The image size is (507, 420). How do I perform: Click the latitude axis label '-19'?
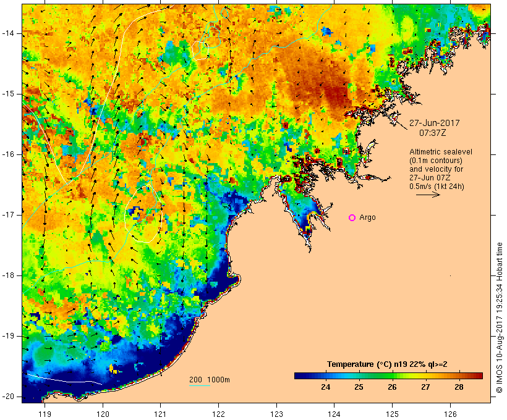7,336
